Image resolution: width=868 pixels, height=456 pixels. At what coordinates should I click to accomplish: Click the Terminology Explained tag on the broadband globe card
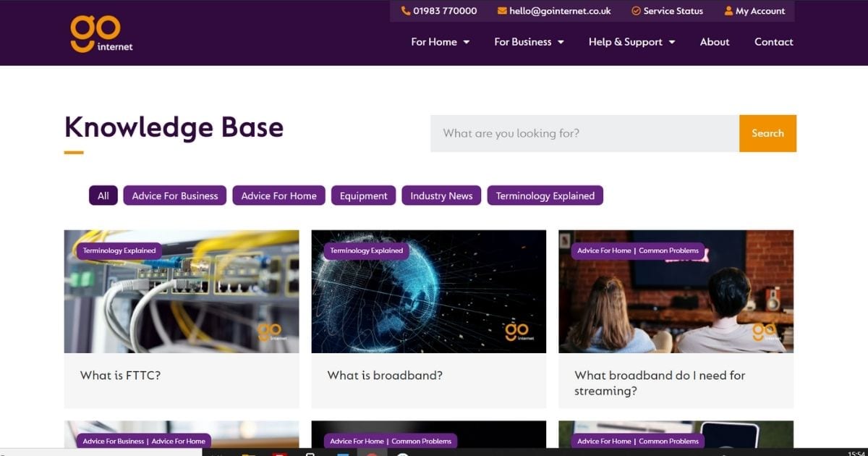367,250
